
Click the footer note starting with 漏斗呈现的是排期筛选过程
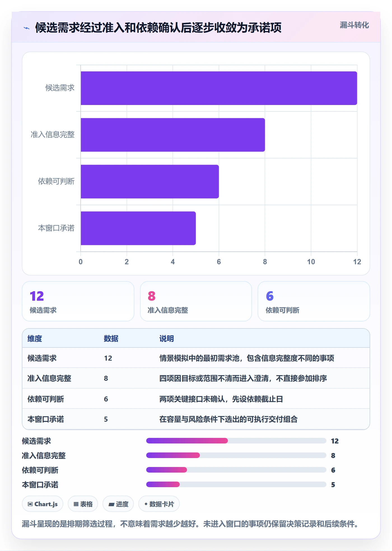[x=190, y=524]
